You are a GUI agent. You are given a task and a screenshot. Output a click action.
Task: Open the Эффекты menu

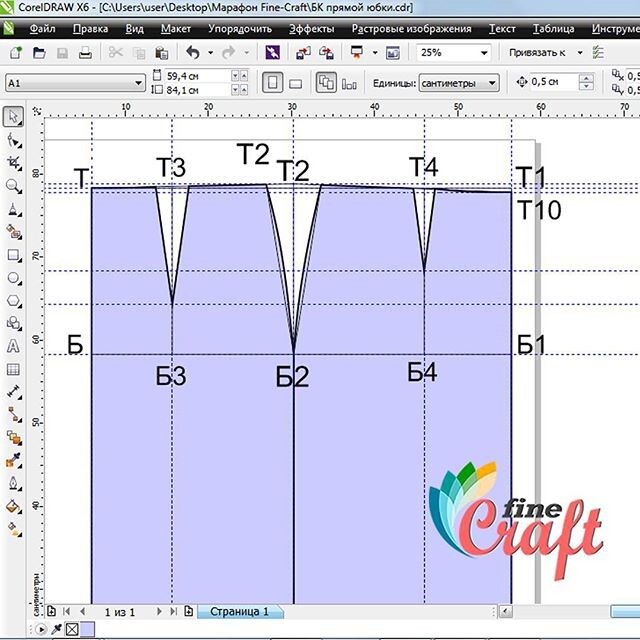312,29
